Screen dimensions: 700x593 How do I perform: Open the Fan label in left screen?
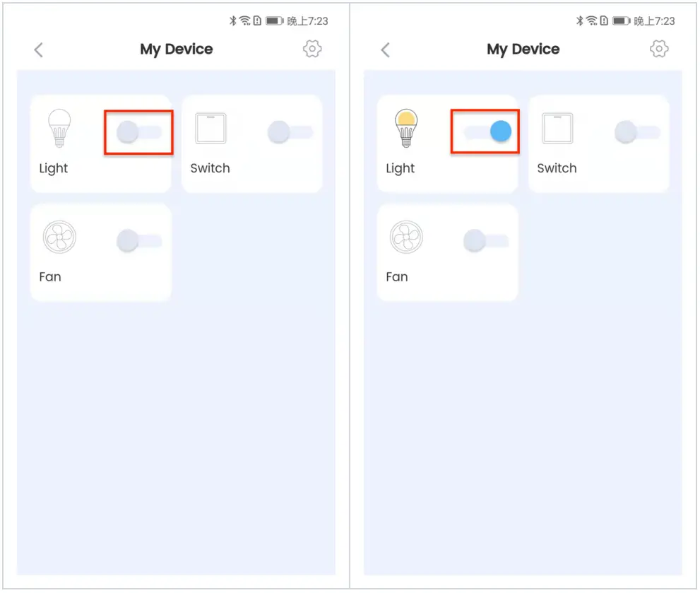click(50, 276)
